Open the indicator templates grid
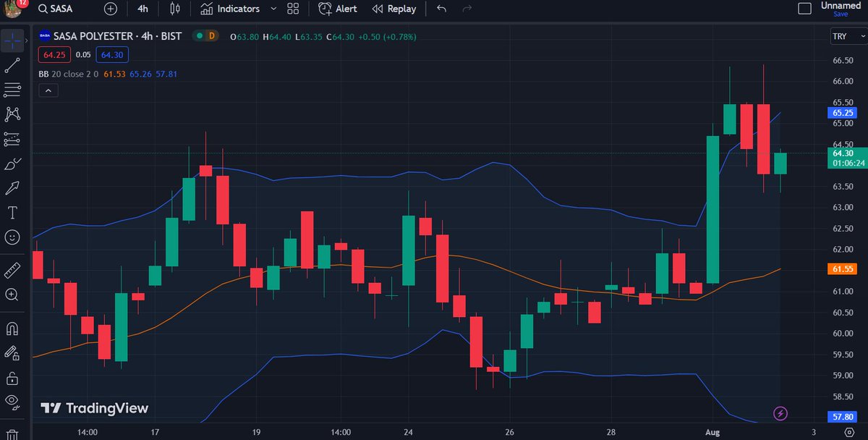868x440 pixels. (x=292, y=9)
